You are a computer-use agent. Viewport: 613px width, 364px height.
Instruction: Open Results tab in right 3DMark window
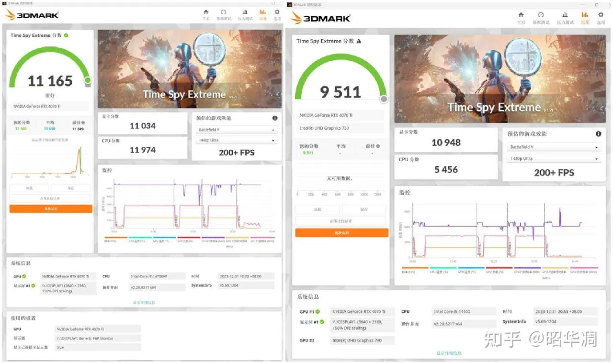click(585, 18)
